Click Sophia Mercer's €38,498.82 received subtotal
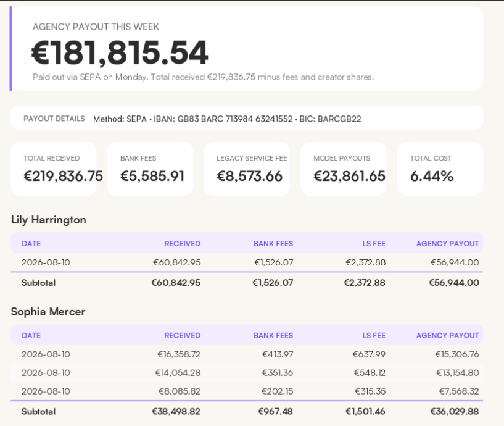This screenshot has width=504, height=426. pyautogui.click(x=176, y=412)
